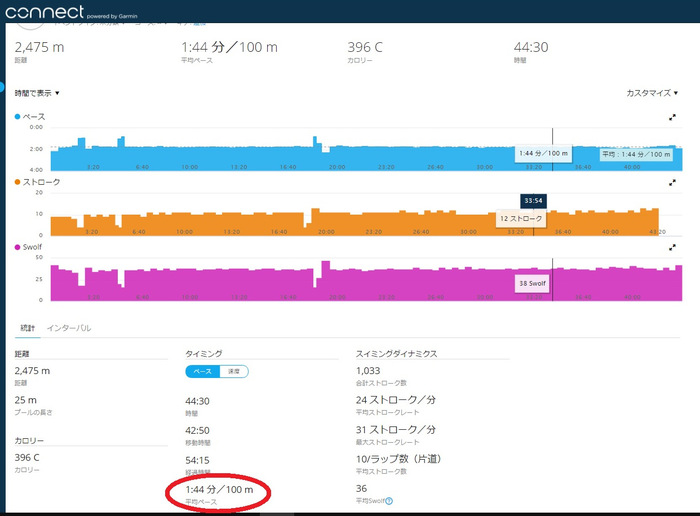Click the 33:54 time marker tooltip
Viewport: 700px width, 516px height.
coord(533,201)
